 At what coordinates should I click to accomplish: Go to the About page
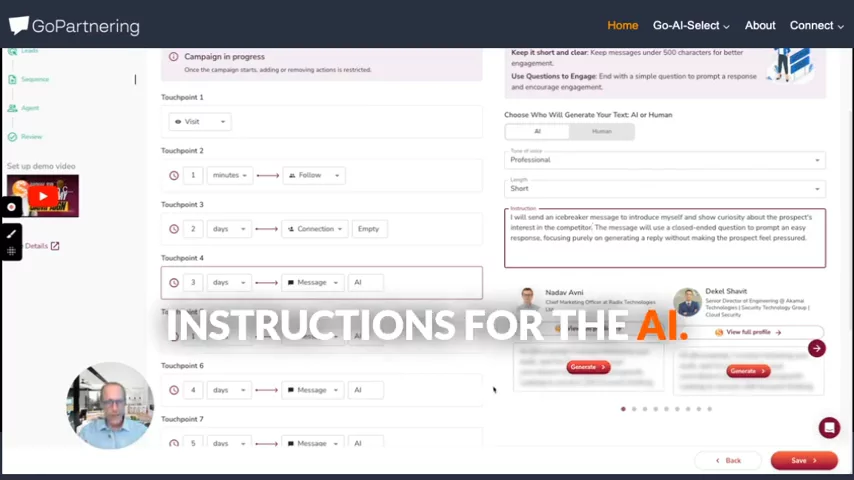point(759,25)
